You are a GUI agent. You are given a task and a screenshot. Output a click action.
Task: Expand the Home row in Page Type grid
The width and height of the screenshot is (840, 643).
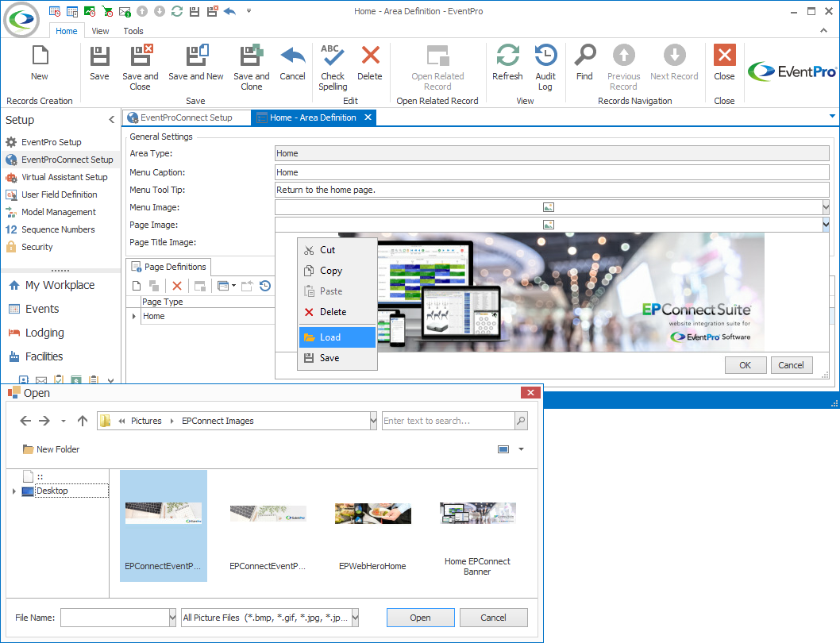[x=133, y=317]
